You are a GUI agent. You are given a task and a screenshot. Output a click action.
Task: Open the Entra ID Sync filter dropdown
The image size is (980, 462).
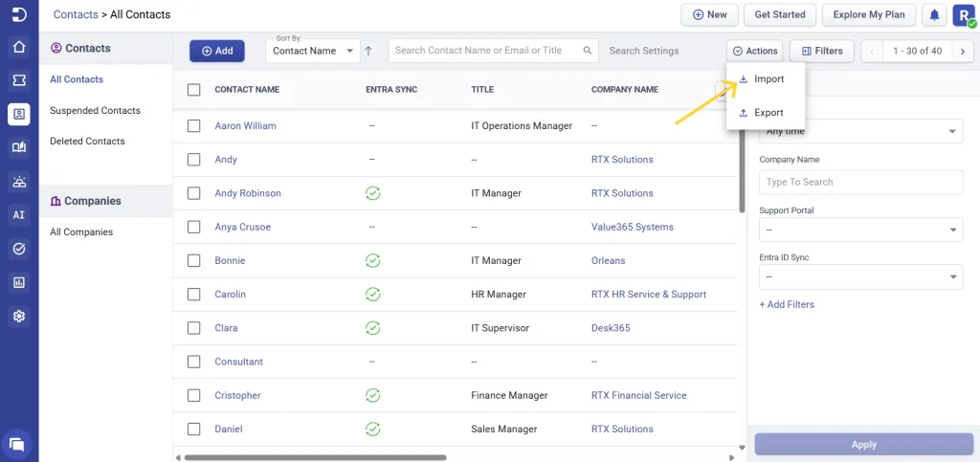tap(860, 276)
